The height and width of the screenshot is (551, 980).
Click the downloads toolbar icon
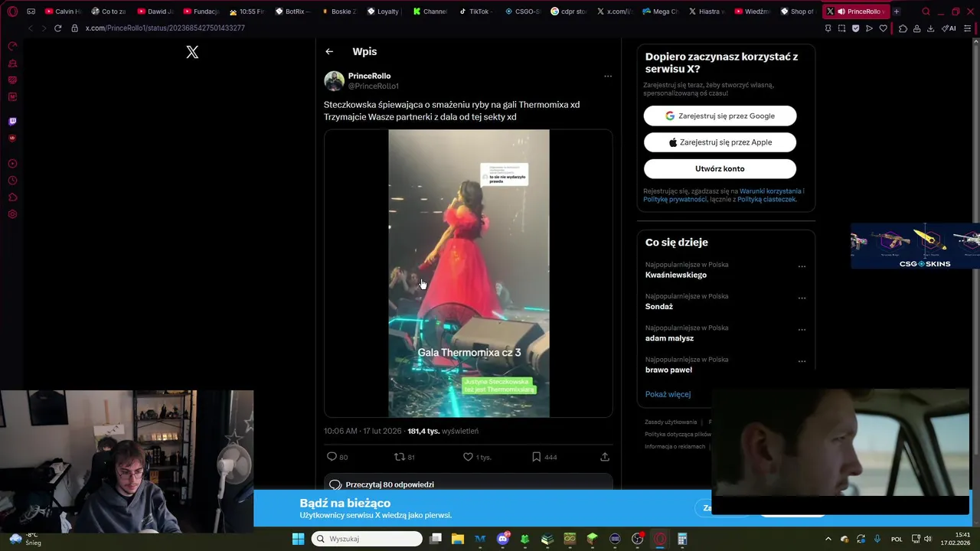pos(930,28)
